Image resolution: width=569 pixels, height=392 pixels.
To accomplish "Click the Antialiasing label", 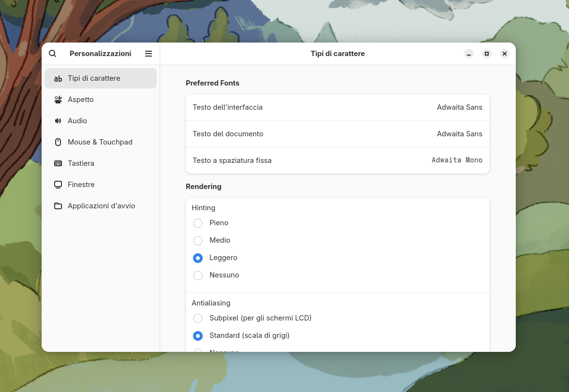I will point(211,303).
